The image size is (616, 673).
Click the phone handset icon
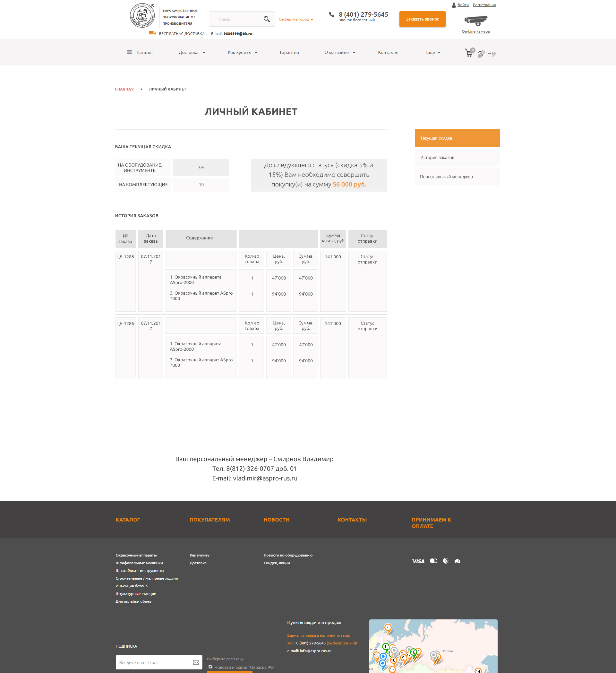coord(331,14)
